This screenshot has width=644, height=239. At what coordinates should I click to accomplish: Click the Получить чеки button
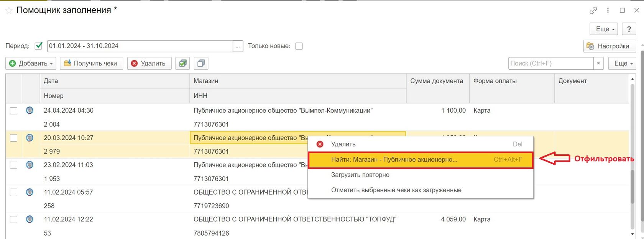coord(90,63)
